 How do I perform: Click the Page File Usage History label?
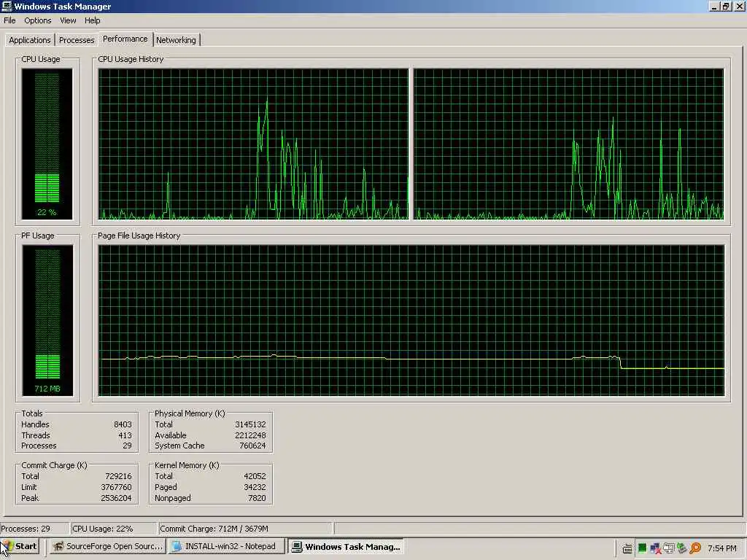139,236
